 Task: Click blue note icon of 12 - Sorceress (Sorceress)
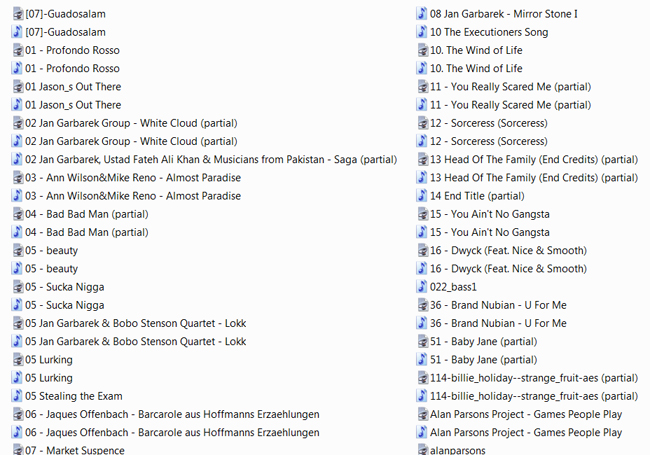[422, 142]
